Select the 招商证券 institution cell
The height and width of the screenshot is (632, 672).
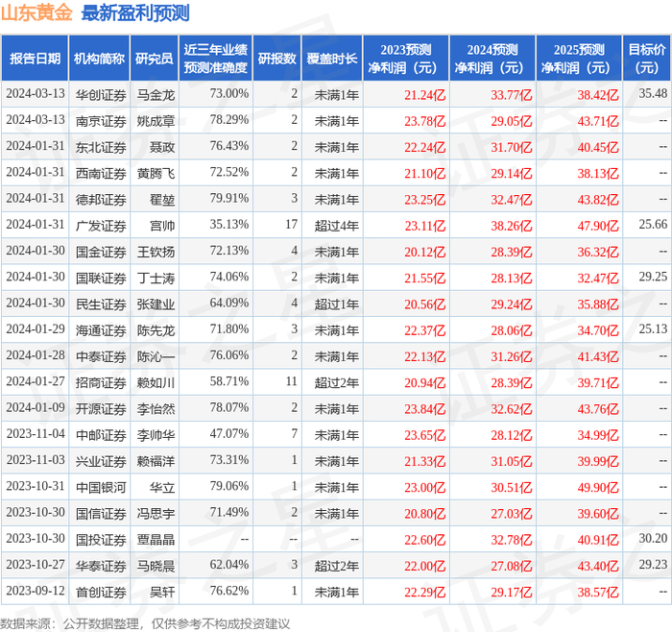click(x=101, y=382)
